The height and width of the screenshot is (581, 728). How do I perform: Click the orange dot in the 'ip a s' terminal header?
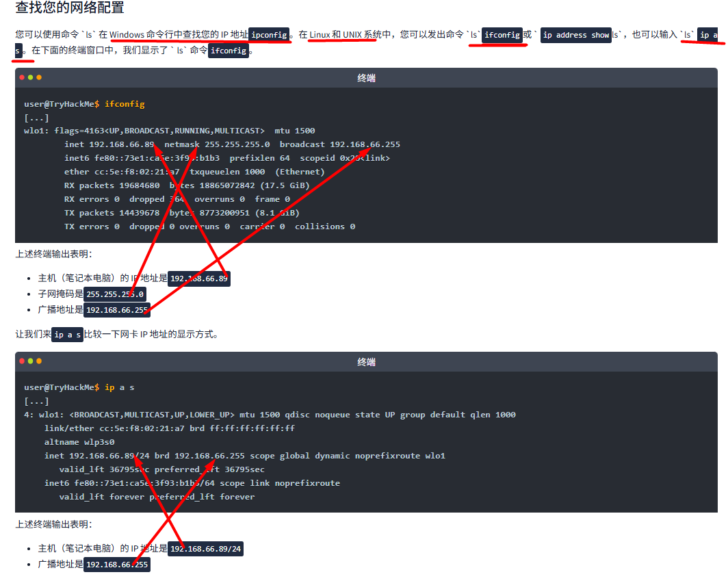coord(39,361)
